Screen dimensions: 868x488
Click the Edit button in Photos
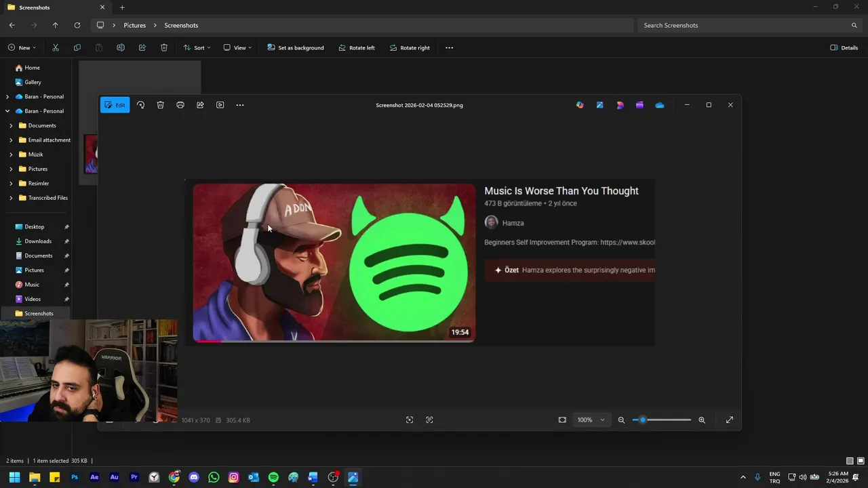point(115,105)
